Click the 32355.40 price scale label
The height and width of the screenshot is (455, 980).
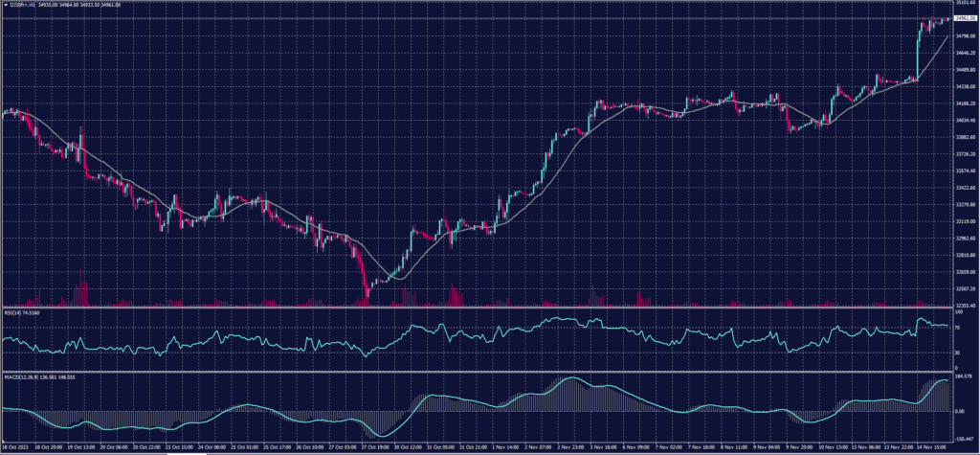point(964,306)
